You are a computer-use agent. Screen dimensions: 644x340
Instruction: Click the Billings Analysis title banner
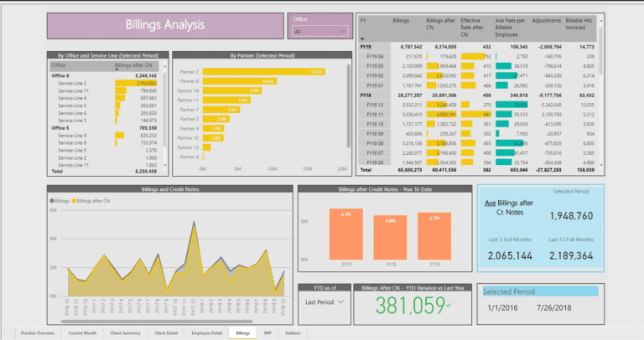point(165,26)
